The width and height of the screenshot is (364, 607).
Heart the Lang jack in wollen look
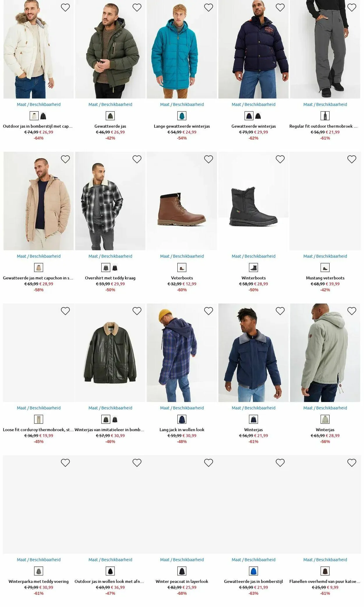tap(208, 311)
